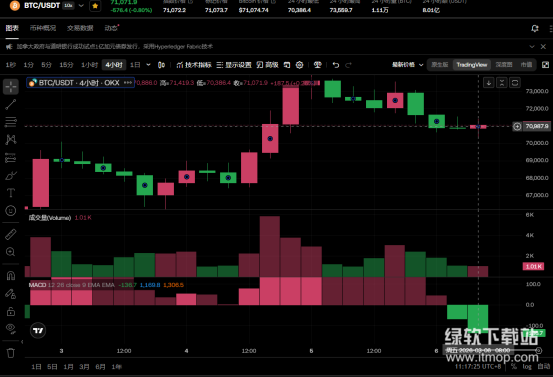Toggle the magnet snapping mode
Screen dimensions: 553x377
[x=11, y=275]
